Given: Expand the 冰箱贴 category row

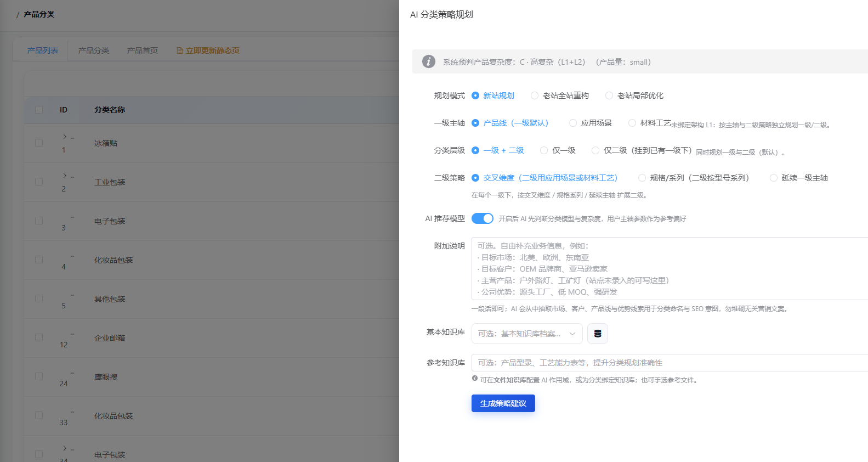Looking at the screenshot, I should pyautogui.click(x=64, y=136).
